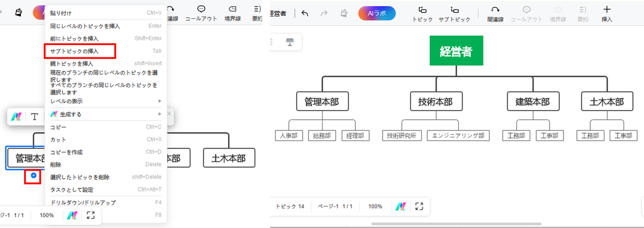Screen dimensions: 644x228
Task: Click the トピック tool in the right toolbar
Action: point(422,14)
